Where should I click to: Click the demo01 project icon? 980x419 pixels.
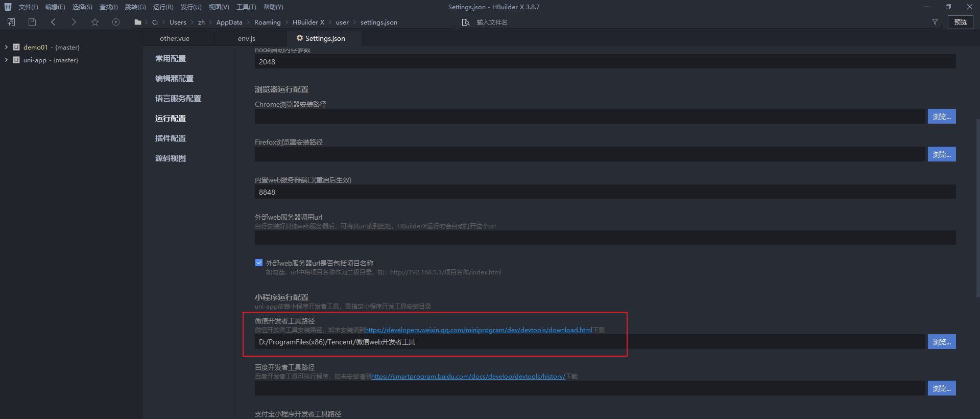(16, 47)
